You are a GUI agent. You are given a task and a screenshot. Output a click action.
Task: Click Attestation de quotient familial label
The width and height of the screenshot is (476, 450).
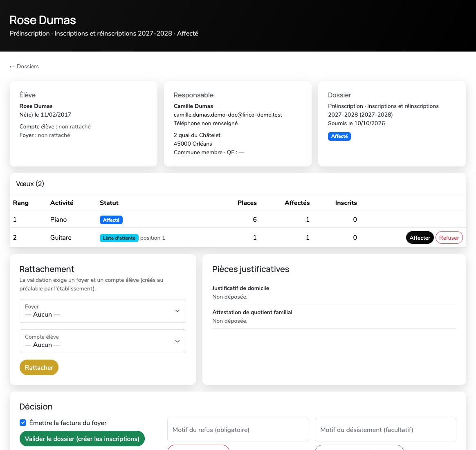(x=252, y=312)
